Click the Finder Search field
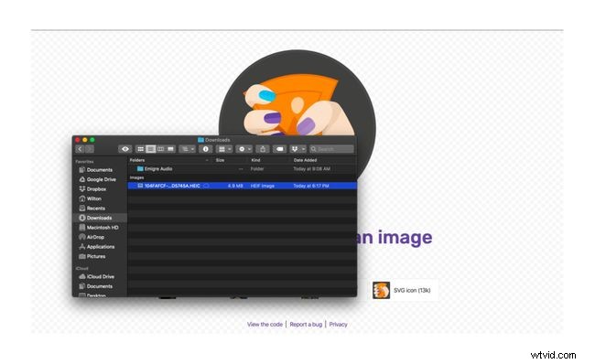595x364 pixels. [x=331, y=149]
